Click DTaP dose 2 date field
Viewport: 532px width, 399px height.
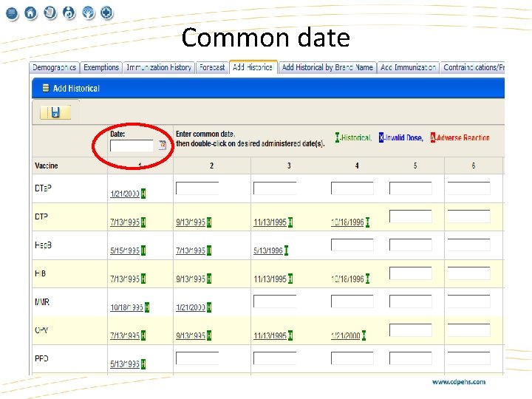[197, 188]
